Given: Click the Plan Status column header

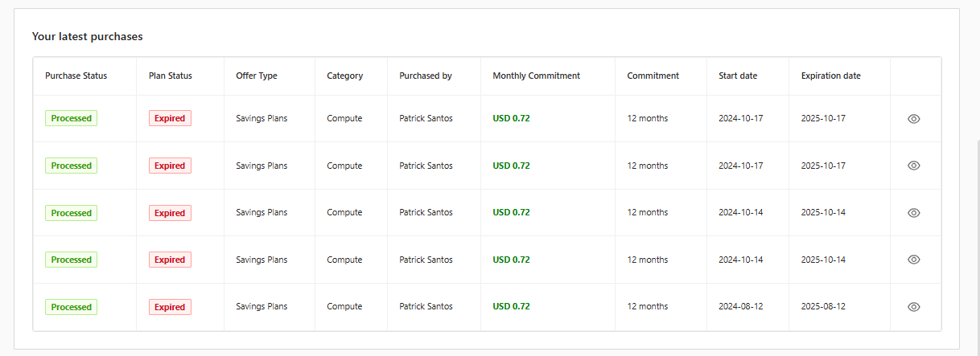Looking at the screenshot, I should click(171, 76).
